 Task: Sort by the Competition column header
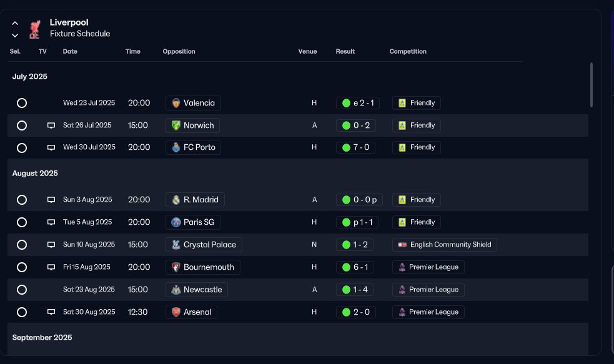point(408,51)
